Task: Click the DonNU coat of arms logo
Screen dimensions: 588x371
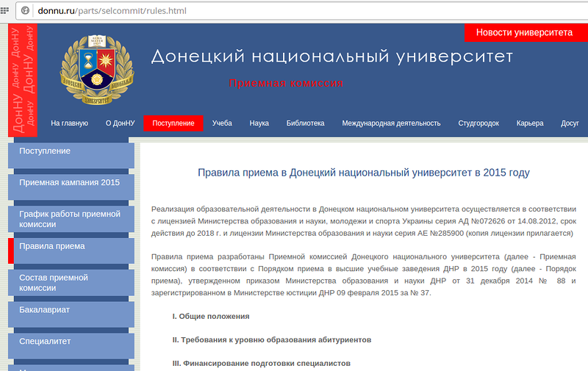Action: [x=97, y=70]
